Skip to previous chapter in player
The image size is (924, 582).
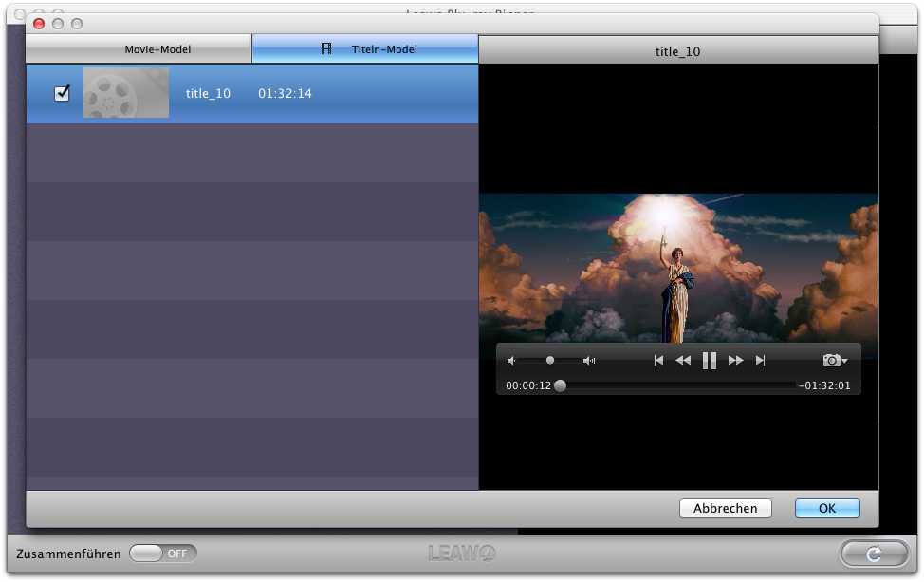658,360
